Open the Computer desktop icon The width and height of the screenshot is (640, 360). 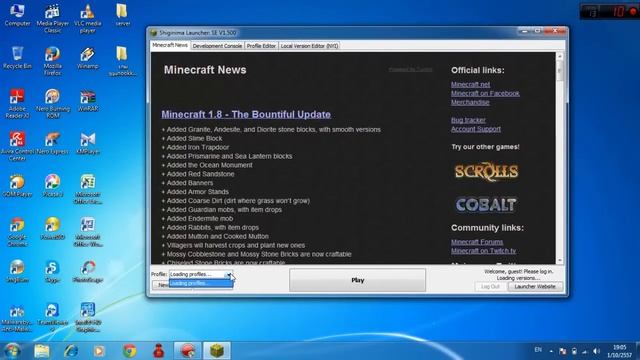[x=17, y=15]
